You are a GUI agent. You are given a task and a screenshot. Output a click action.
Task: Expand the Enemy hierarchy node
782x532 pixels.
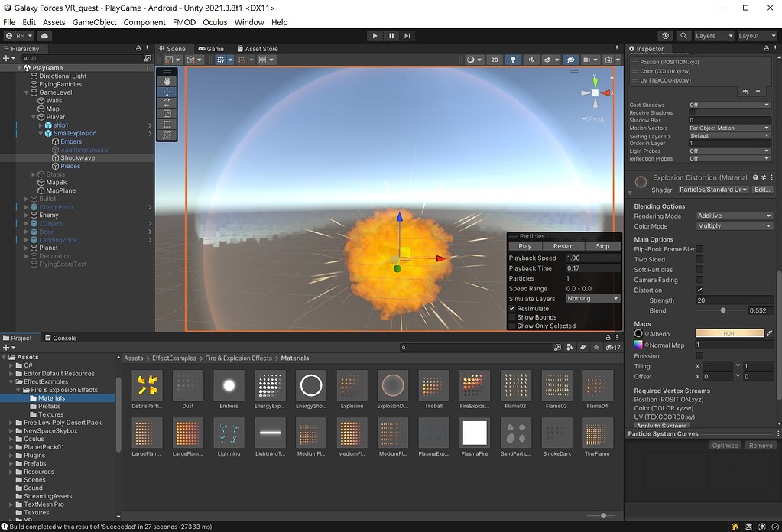[x=27, y=216]
